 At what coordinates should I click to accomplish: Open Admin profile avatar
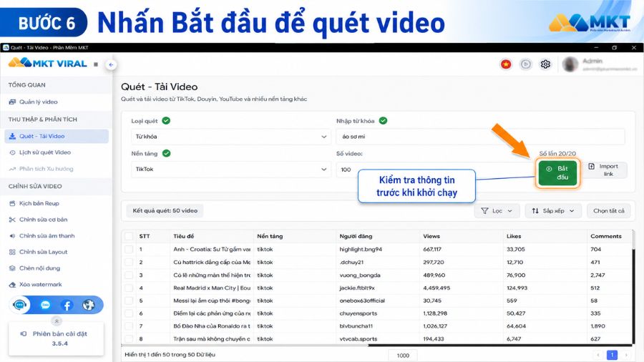coord(570,64)
